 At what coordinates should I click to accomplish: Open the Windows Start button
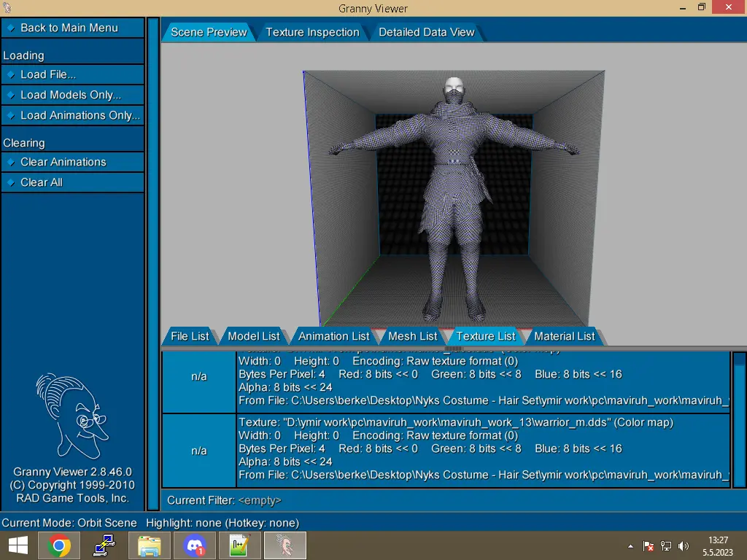coord(18,545)
